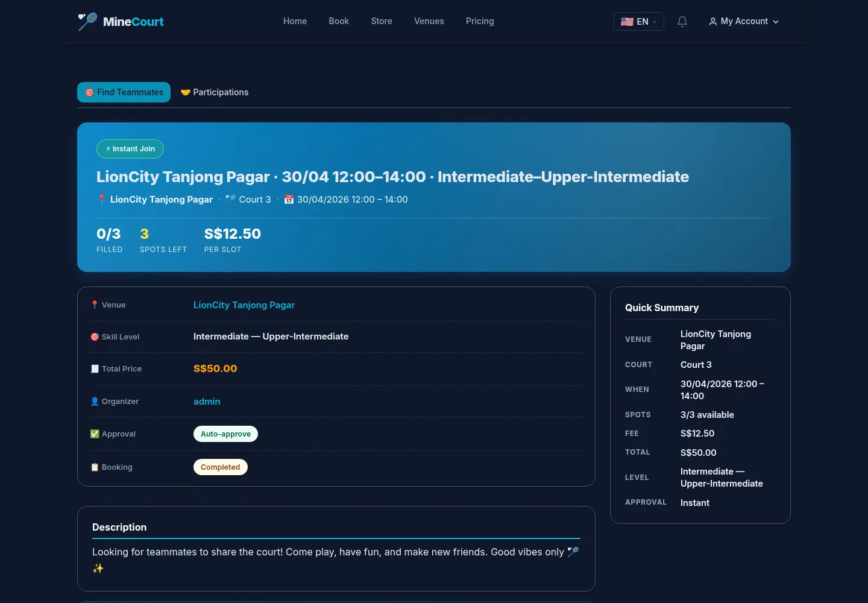View the Pricing page
The height and width of the screenshot is (603, 868).
point(480,21)
